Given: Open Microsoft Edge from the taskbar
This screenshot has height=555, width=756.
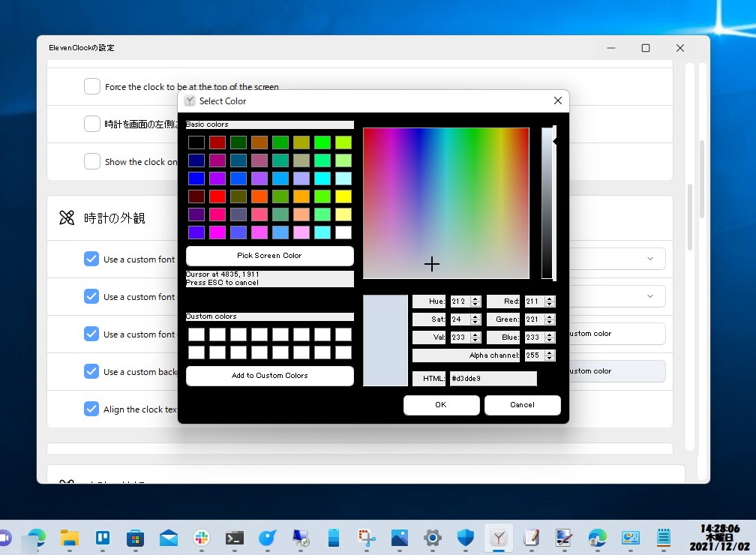Looking at the screenshot, I should pos(37,537).
